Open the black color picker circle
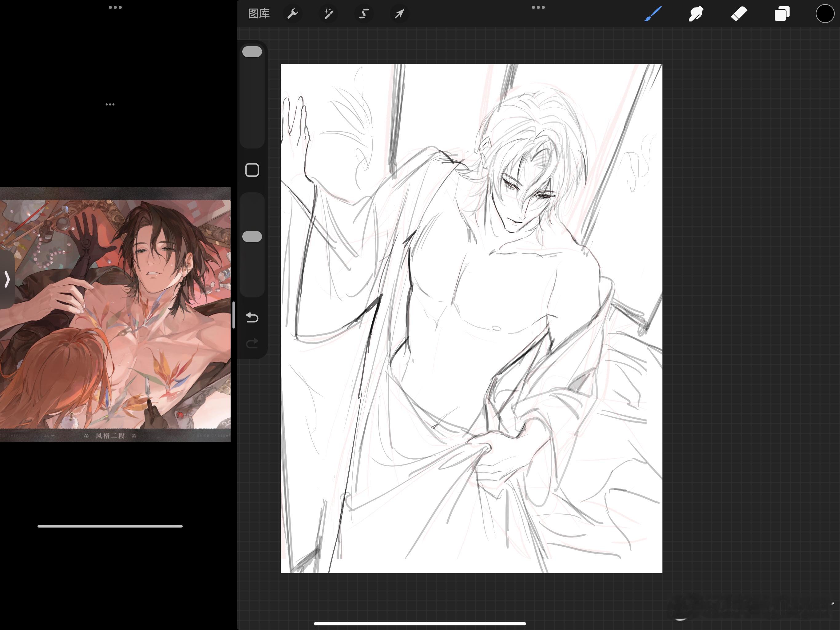The image size is (840, 630). pos(825,14)
